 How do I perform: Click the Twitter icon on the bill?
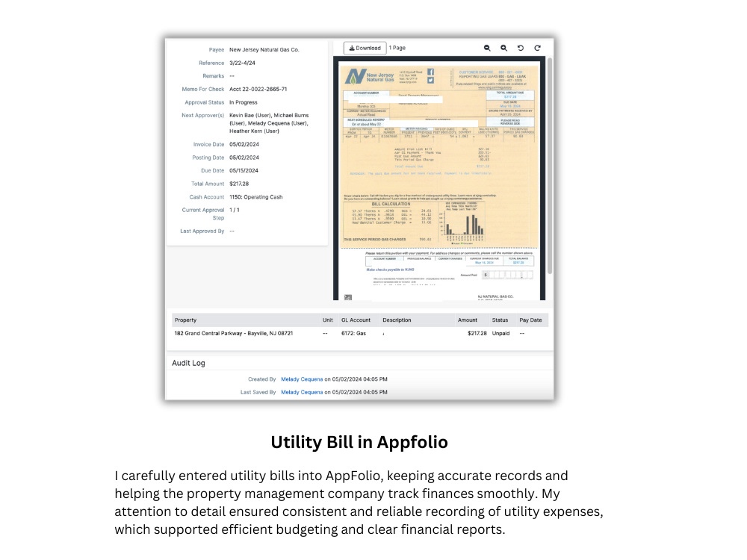(x=431, y=81)
